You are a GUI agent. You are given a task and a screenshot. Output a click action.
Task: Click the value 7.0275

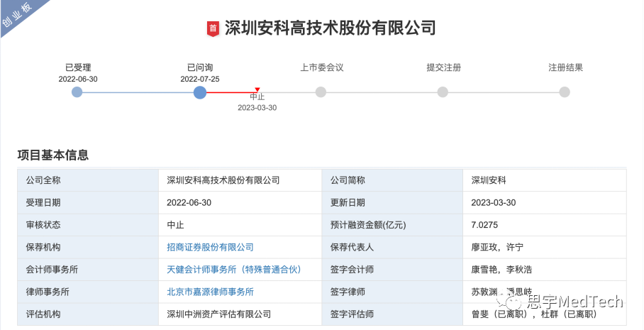[x=484, y=225]
